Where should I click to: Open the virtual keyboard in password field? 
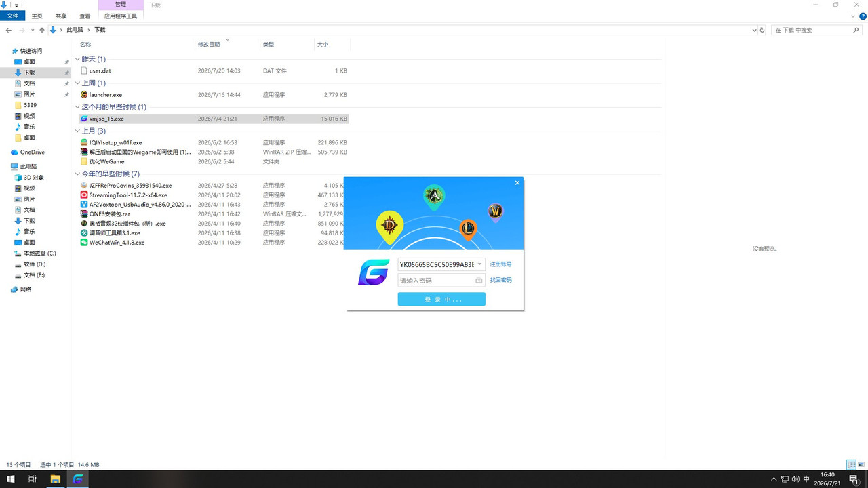pyautogui.click(x=479, y=281)
